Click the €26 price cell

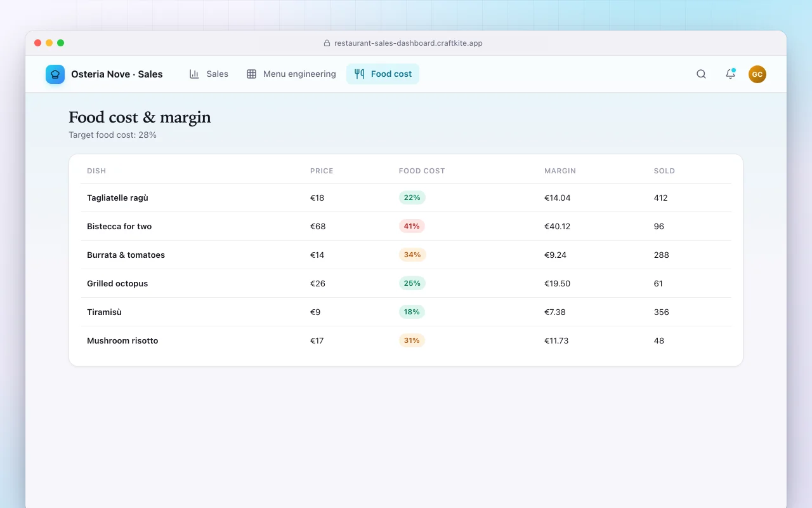point(318,283)
